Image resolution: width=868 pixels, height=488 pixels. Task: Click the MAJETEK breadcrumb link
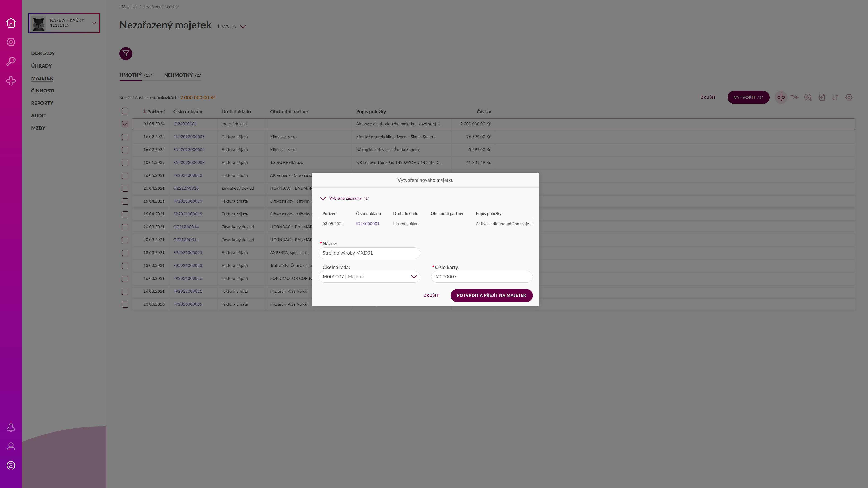(128, 7)
